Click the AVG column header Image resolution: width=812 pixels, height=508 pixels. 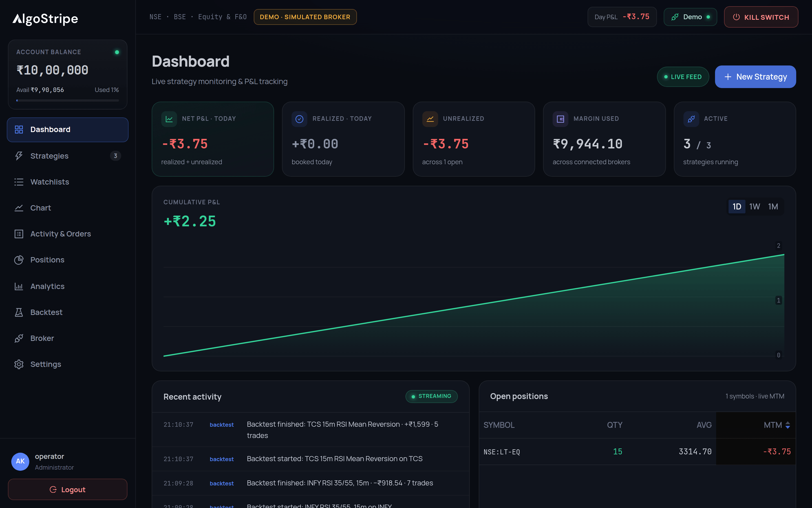click(x=704, y=425)
